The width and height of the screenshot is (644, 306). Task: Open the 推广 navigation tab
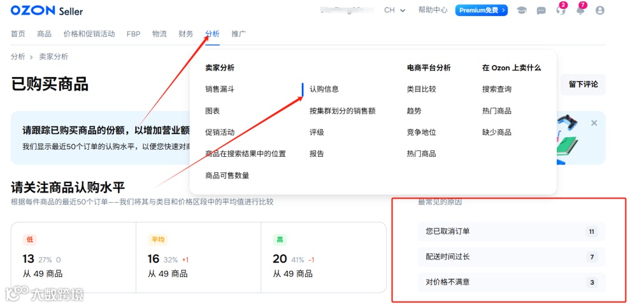(x=239, y=34)
